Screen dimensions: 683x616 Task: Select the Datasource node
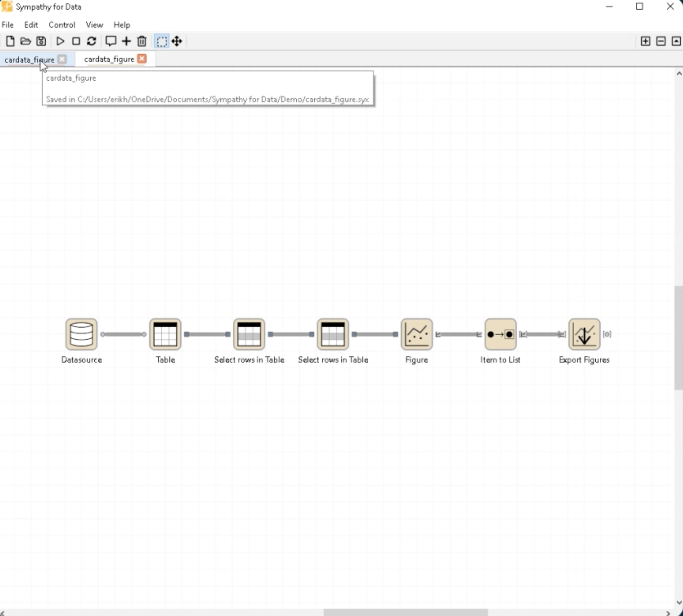tap(82, 334)
